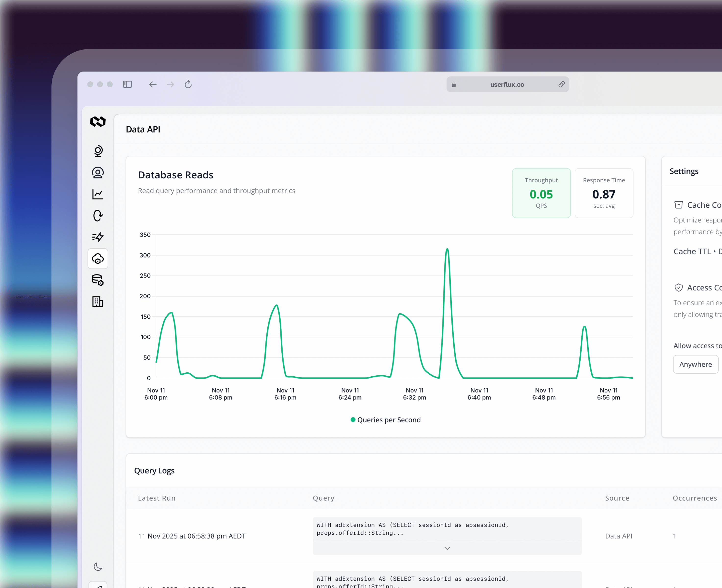
Task: Toggle the browser sidebar panel
Action: click(127, 84)
